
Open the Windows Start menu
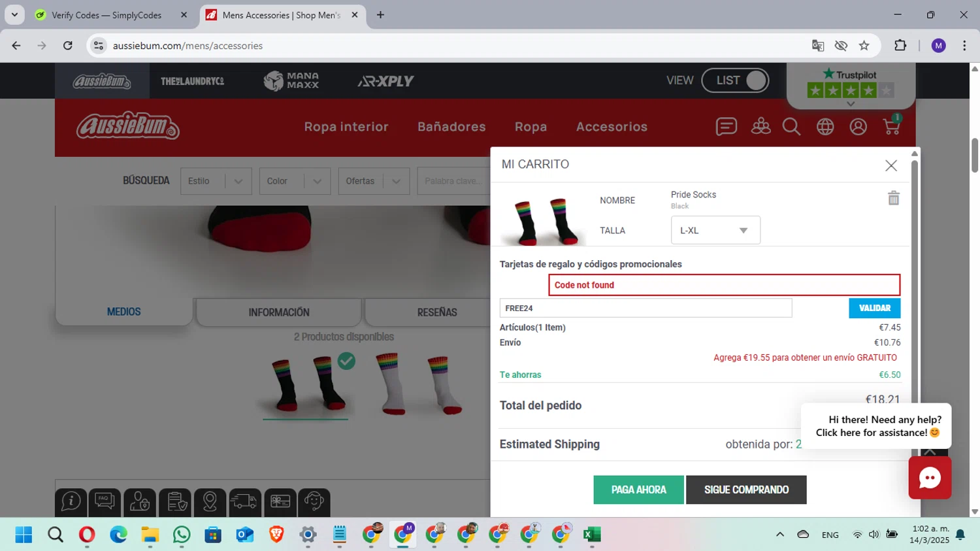pos(24,535)
